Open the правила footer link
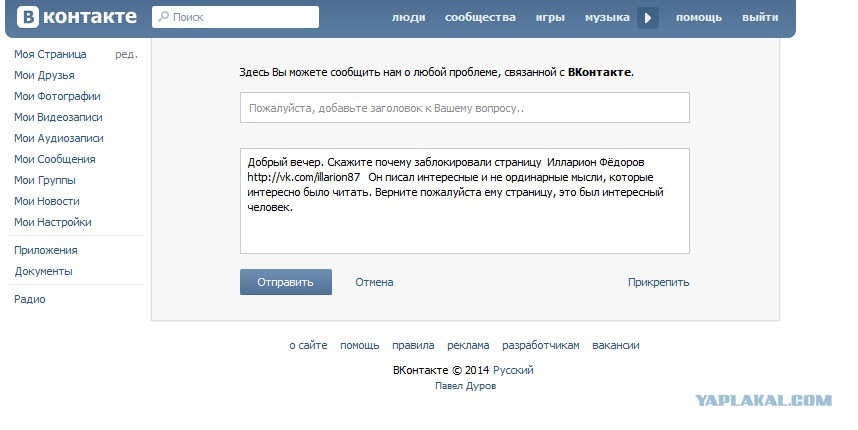The height and width of the screenshot is (430, 858). [413, 345]
